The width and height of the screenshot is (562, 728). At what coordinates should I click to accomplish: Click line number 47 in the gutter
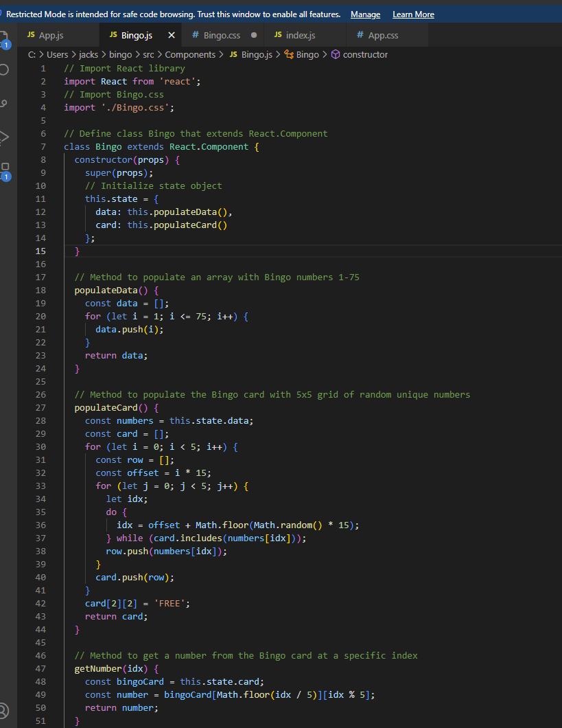click(x=40, y=668)
